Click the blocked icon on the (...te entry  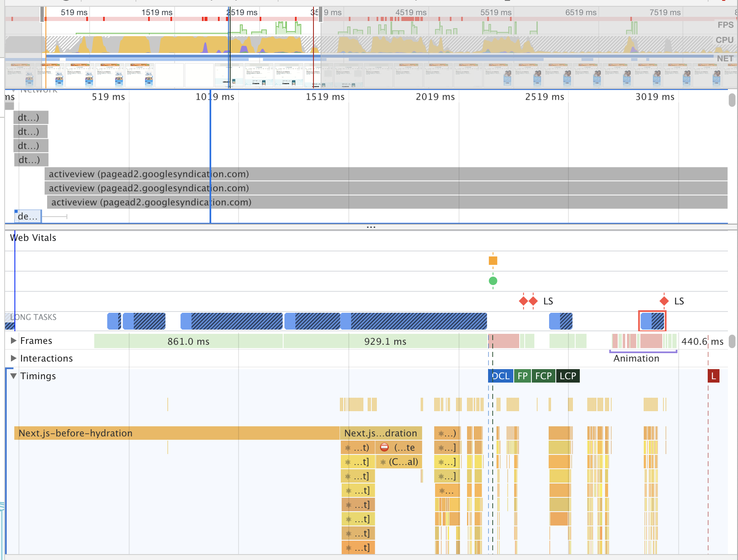pos(384,447)
